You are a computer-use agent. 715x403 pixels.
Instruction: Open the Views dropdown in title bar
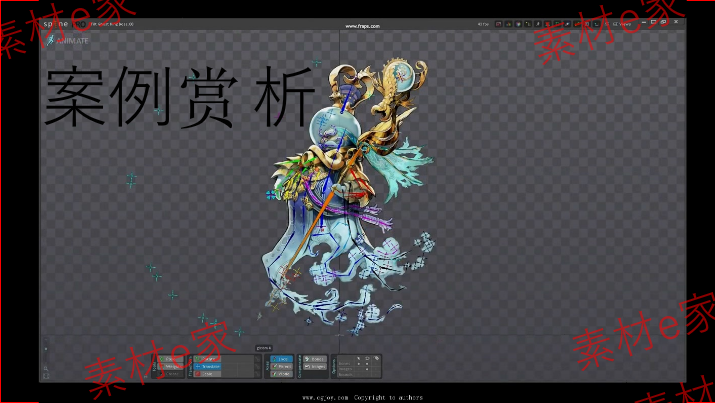coord(622,24)
